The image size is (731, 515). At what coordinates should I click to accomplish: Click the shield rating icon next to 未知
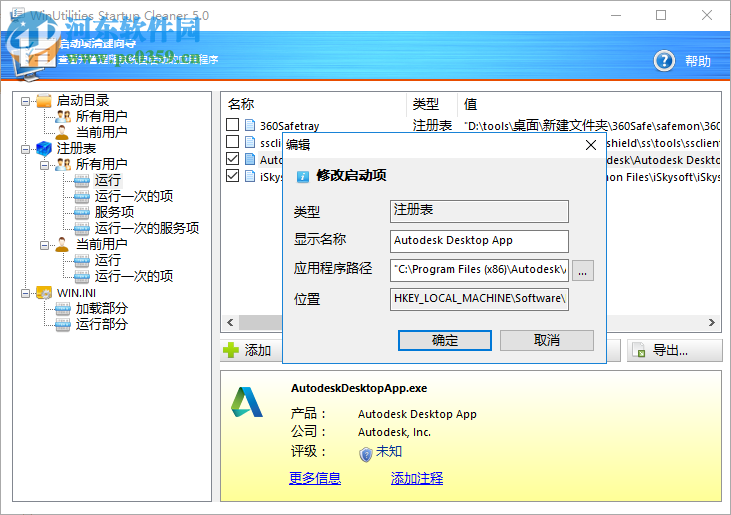point(366,453)
